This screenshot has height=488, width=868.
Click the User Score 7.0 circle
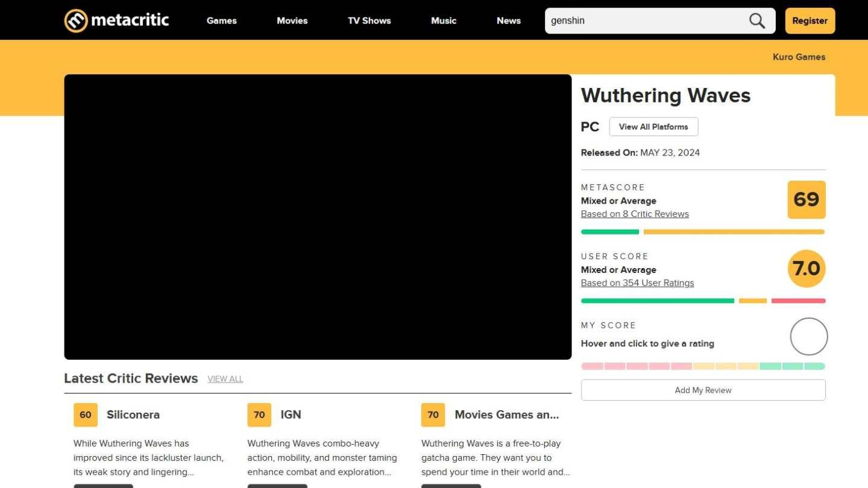tap(806, 269)
